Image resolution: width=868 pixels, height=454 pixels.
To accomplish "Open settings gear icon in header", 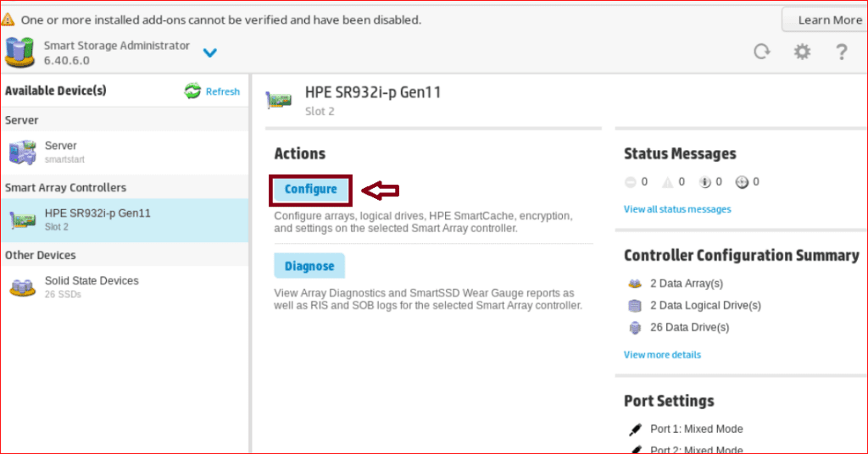I will [802, 53].
